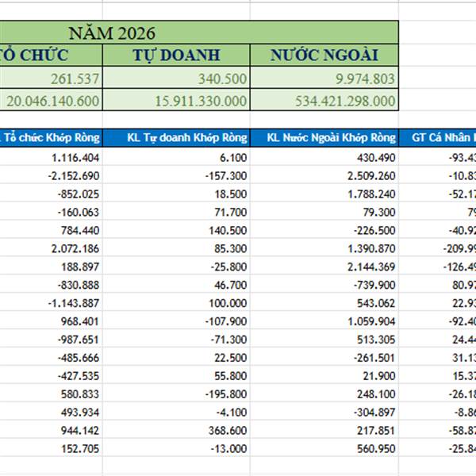Click cell with value 560.950
Viewport: 476px width, 476px height.
pos(324,448)
